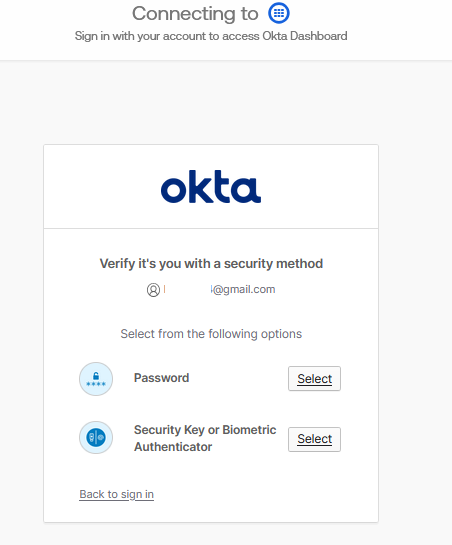Click the Okta Dashboard app grid icon

coord(279,13)
